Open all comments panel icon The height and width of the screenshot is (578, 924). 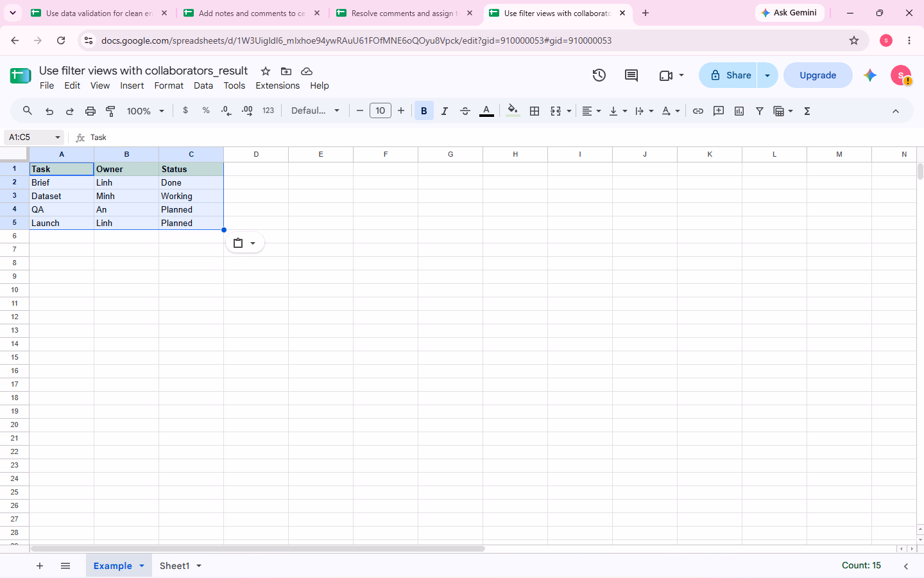(x=631, y=75)
